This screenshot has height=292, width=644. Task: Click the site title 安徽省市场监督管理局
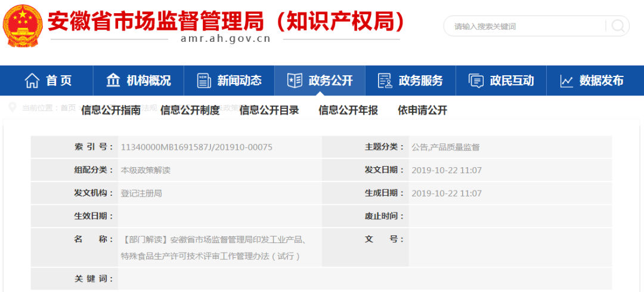pyautogui.click(x=156, y=21)
